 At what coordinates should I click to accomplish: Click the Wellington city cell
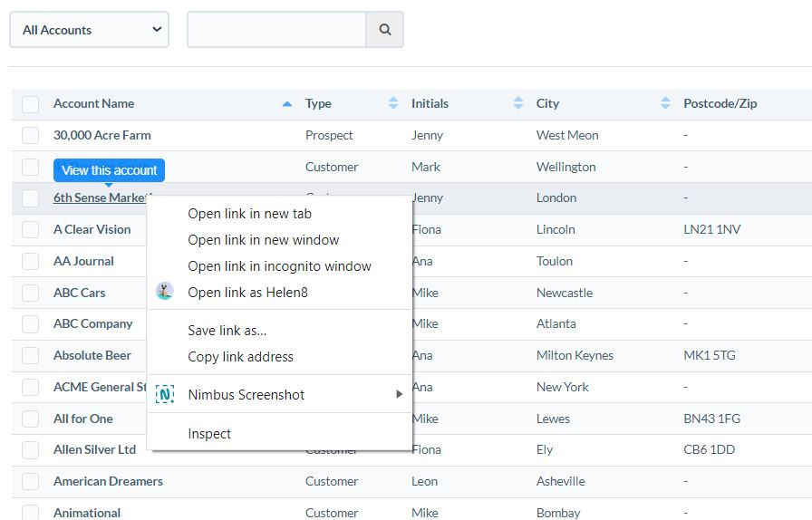click(x=566, y=167)
